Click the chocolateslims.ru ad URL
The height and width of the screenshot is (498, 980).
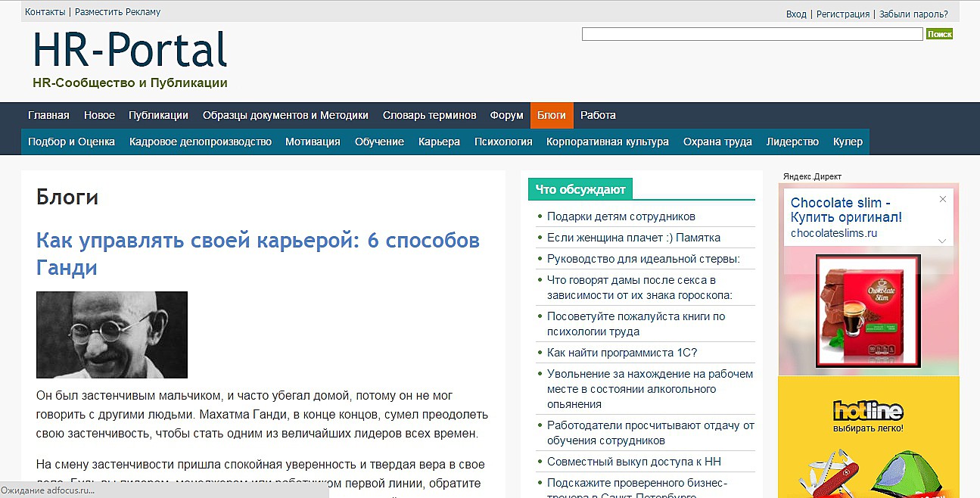[x=834, y=233]
